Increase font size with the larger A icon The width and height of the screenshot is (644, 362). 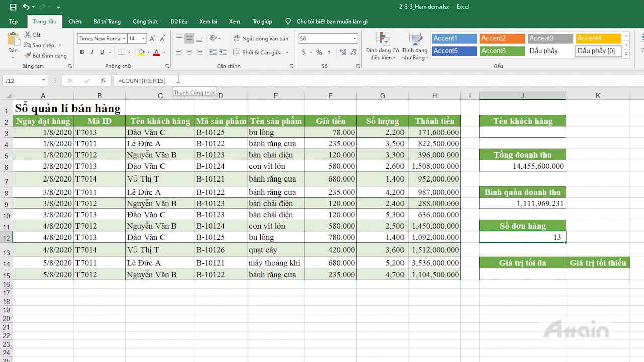tap(152, 39)
